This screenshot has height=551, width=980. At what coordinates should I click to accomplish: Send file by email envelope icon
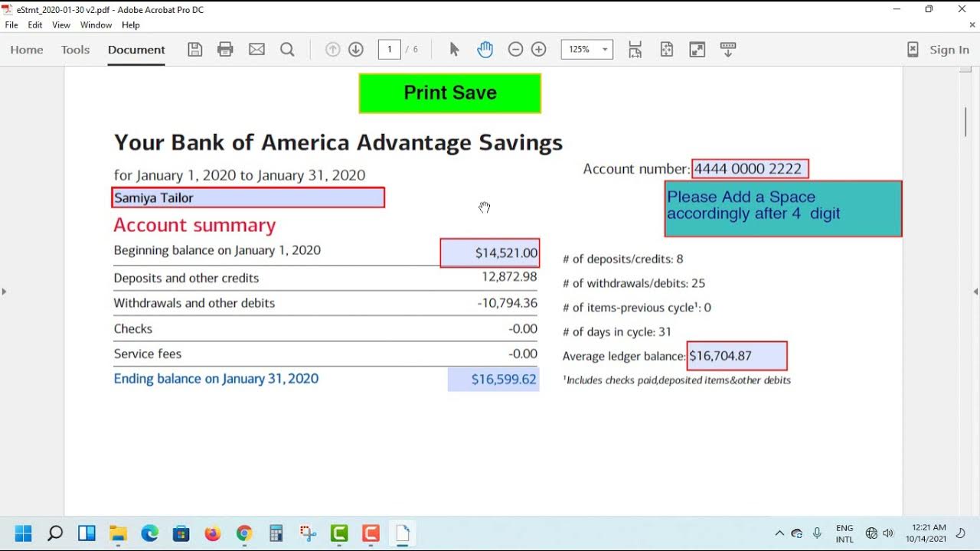256,50
